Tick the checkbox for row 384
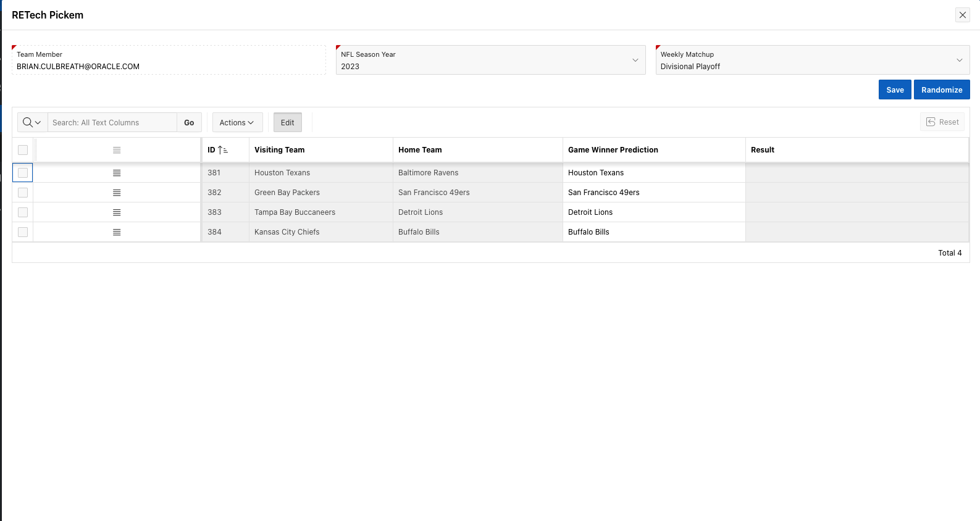This screenshot has height=521, width=980. [x=23, y=232]
